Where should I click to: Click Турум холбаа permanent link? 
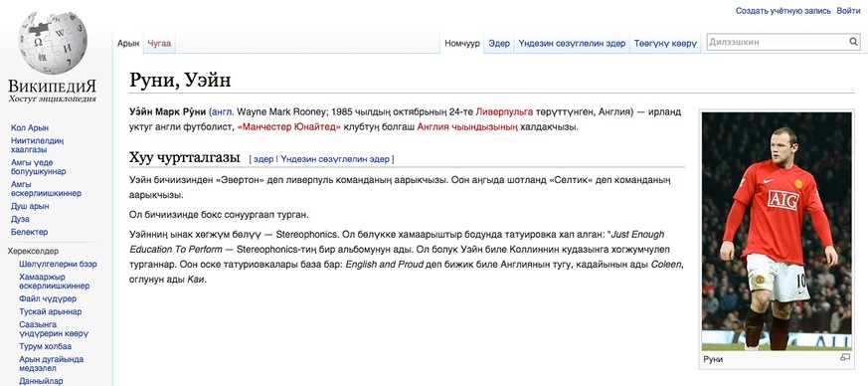click(x=46, y=346)
